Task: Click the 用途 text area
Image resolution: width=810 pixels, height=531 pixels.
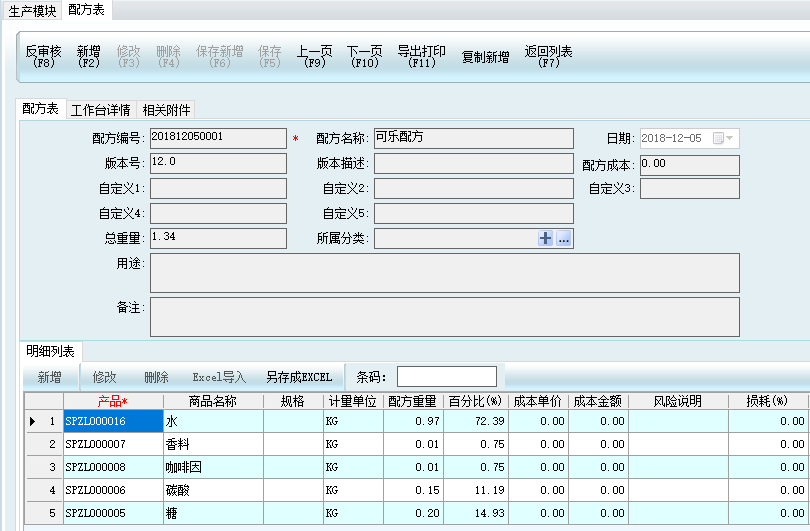Action: coord(444,272)
